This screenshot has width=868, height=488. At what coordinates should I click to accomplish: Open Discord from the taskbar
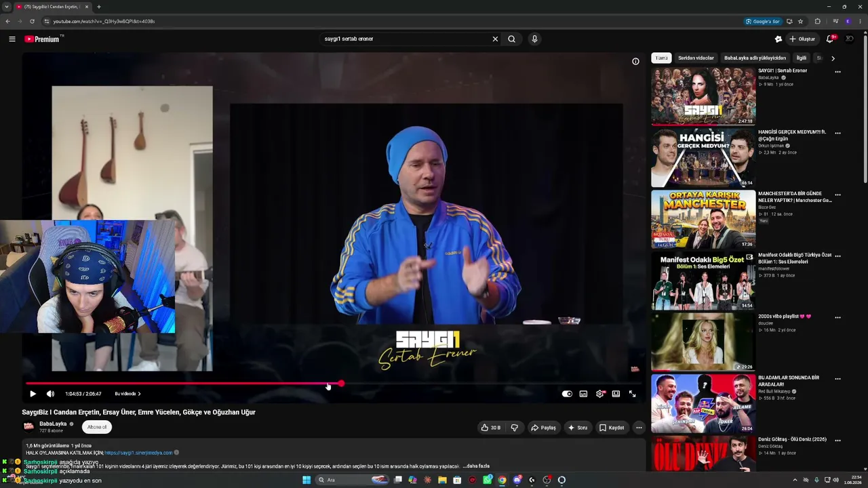pyautogui.click(x=517, y=480)
